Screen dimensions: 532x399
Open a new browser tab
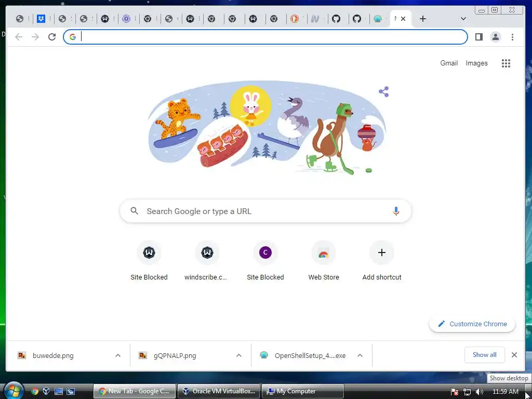(x=423, y=19)
